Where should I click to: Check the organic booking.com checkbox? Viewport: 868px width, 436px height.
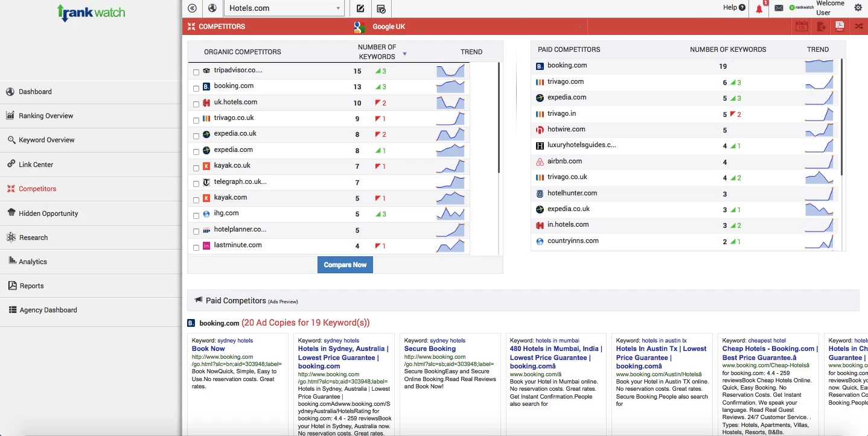coord(196,89)
